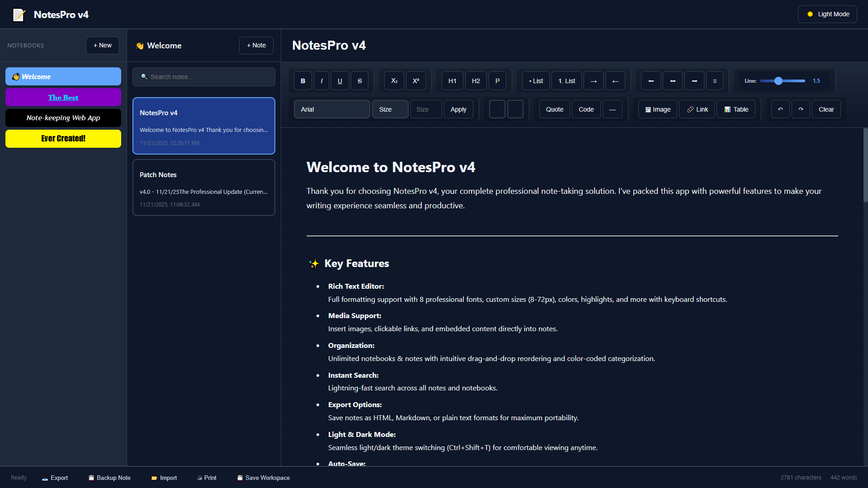
Task: Switch to Light Mode
Action: pyautogui.click(x=827, y=14)
